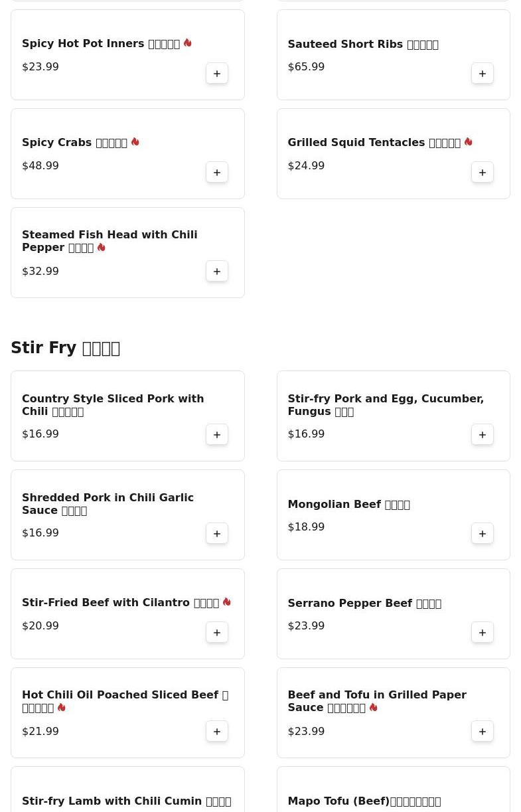Add Country Style Sliced Pork with Chili
Viewport: 521px width, 812px height.
click(x=217, y=435)
